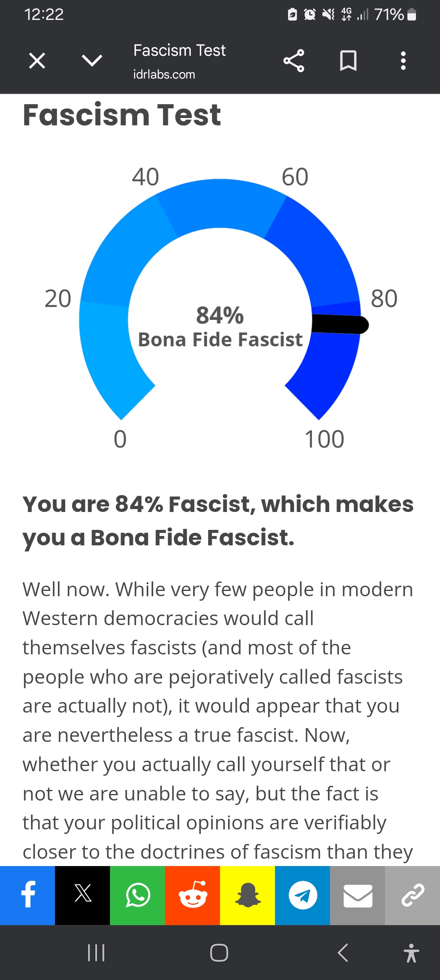Open the accessibility shortcut

click(x=411, y=953)
